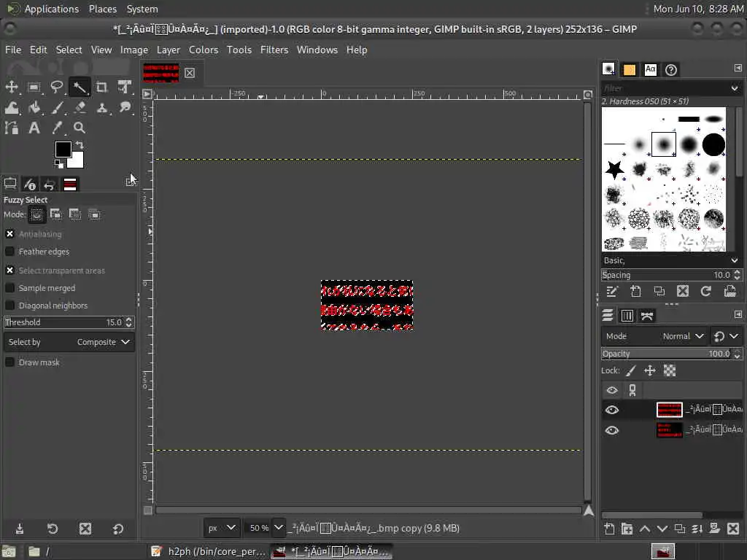This screenshot has width=747, height=560.
Task: Open 50% zoom level dropdown
Action: [279, 528]
